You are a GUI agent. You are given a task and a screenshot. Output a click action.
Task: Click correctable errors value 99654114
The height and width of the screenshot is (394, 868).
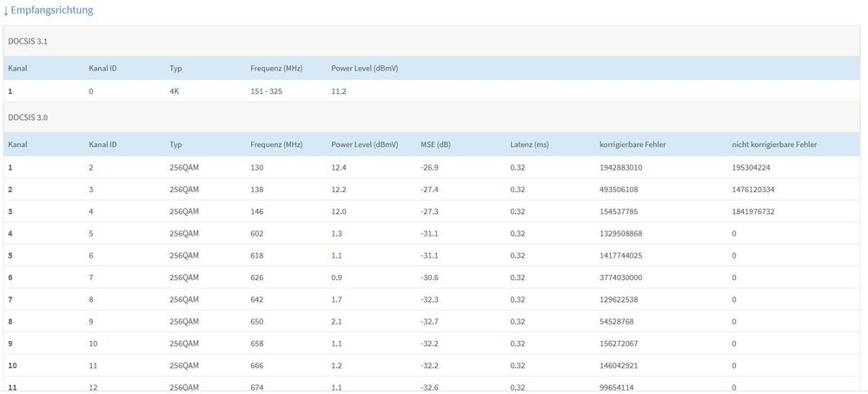tap(617, 387)
